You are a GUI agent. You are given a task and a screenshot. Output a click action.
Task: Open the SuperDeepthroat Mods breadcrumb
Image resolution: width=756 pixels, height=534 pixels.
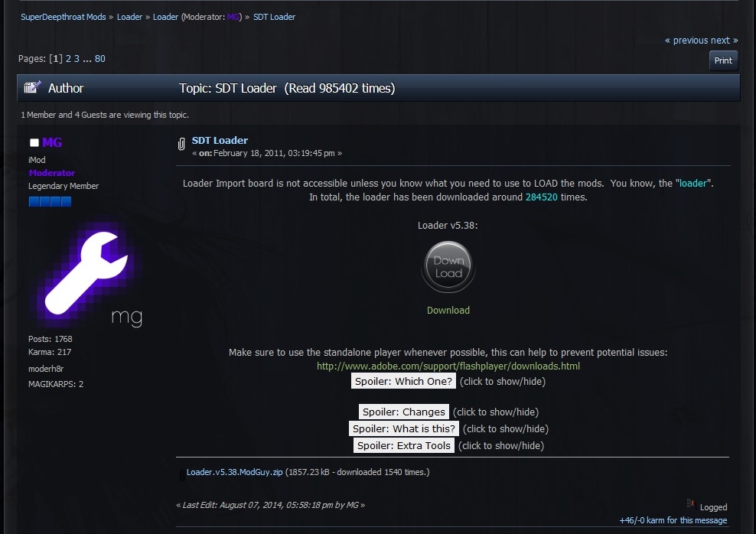point(64,17)
